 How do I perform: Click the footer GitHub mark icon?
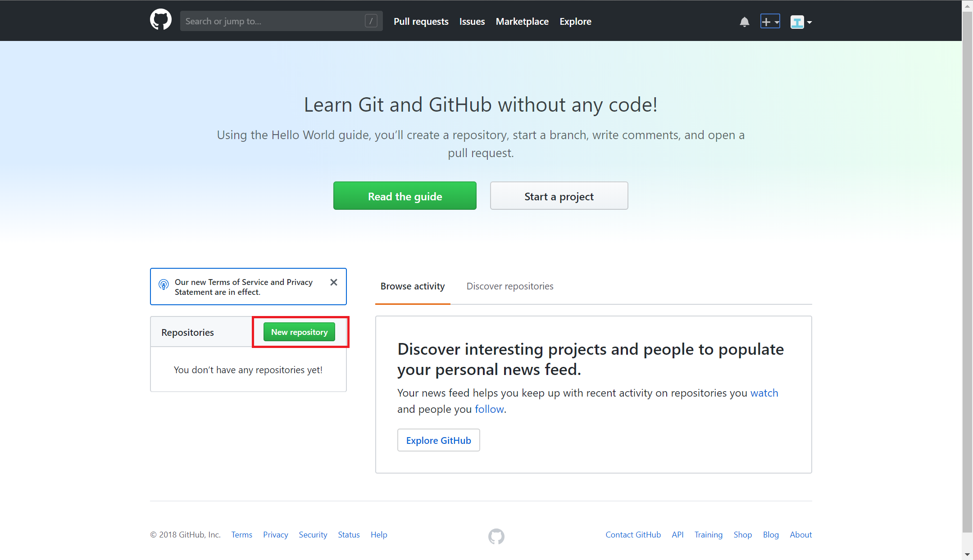(496, 536)
